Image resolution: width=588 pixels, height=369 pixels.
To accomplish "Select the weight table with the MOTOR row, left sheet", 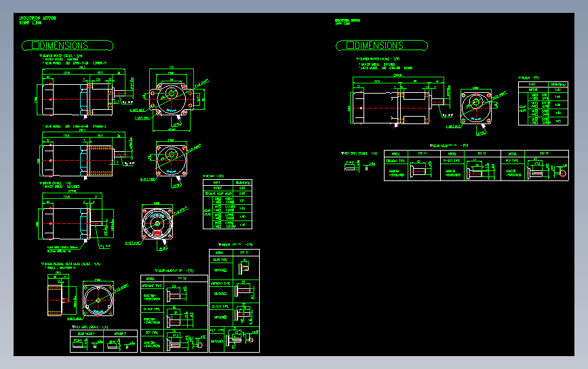I will 228,204.
